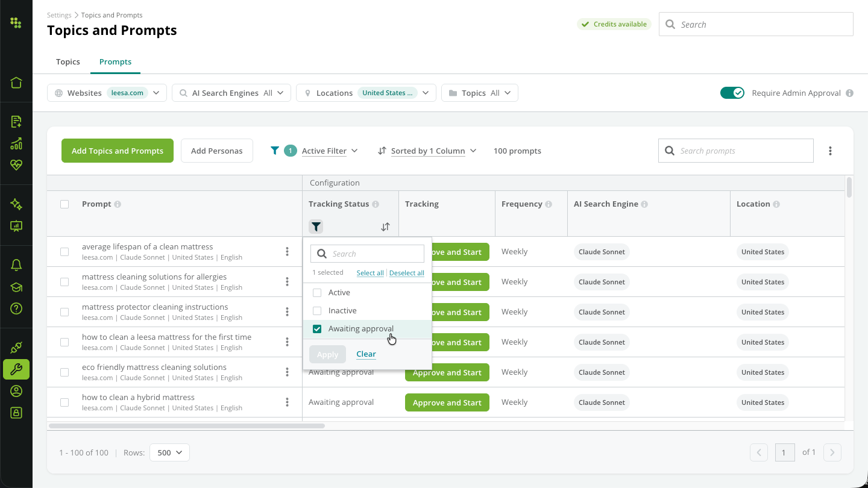Viewport: 868px width, 488px height.
Task: Click Clear link in filter popup
Action: (x=366, y=354)
